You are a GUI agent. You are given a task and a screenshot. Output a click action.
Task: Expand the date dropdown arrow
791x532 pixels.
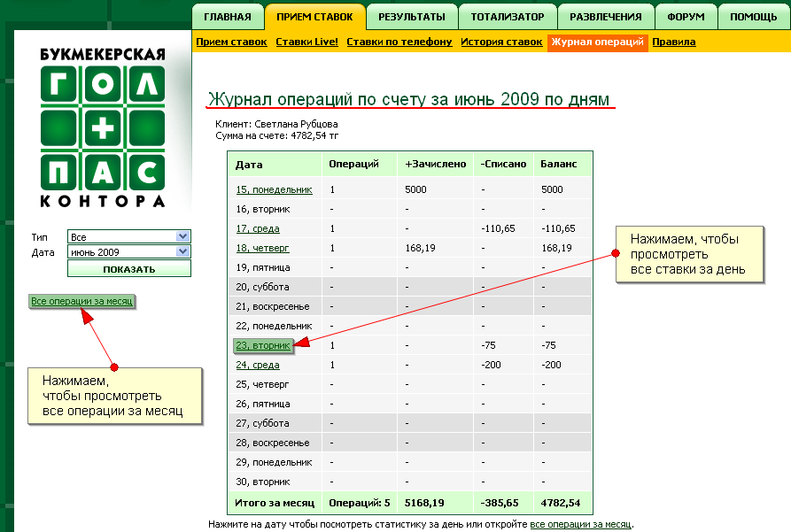point(182,251)
